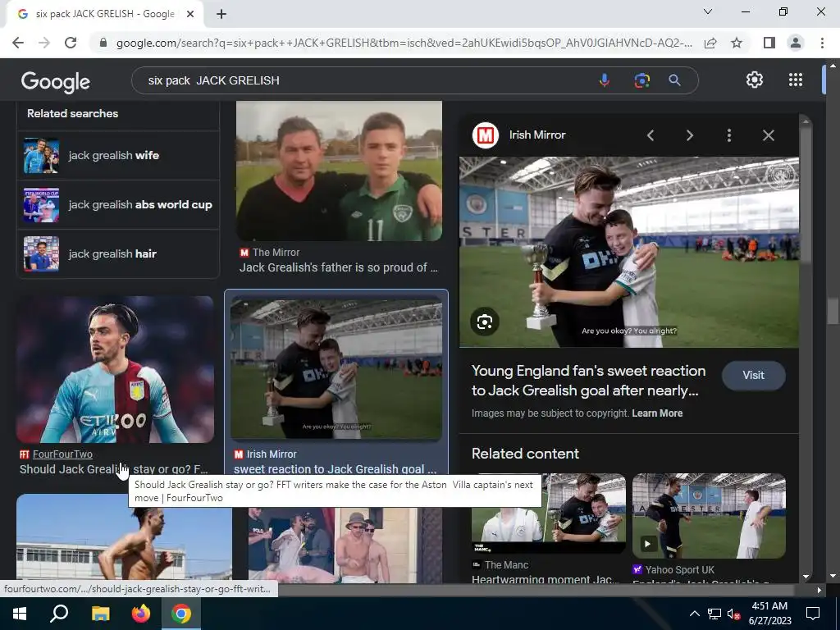Switch to Chrome in the taskbar

point(181,614)
